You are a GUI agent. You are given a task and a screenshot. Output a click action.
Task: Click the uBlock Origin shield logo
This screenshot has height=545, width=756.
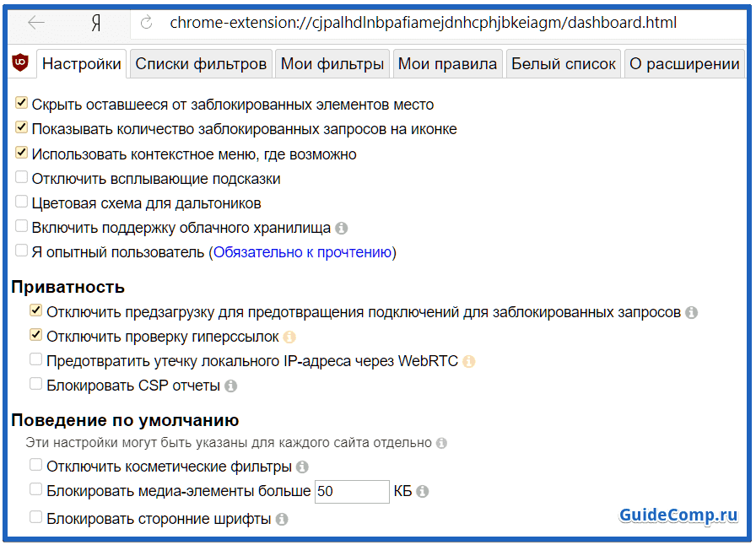pyautogui.click(x=21, y=62)
